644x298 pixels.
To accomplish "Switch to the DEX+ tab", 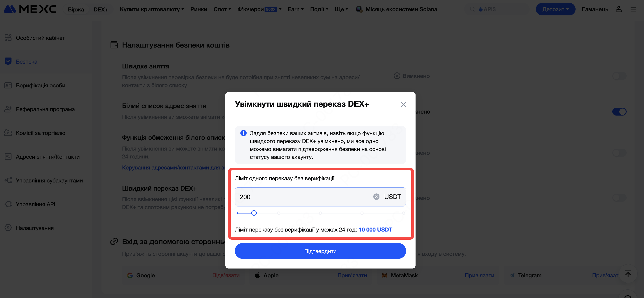I will (101, 9).
